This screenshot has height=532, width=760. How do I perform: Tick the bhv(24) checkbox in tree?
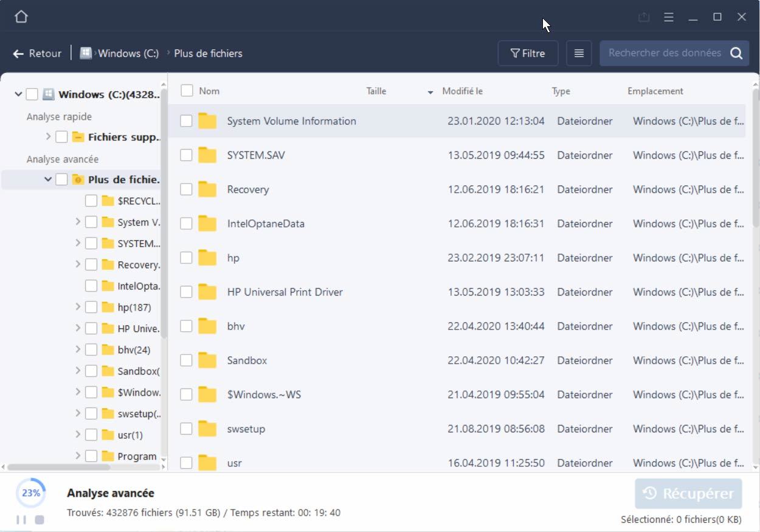(91, 350)
